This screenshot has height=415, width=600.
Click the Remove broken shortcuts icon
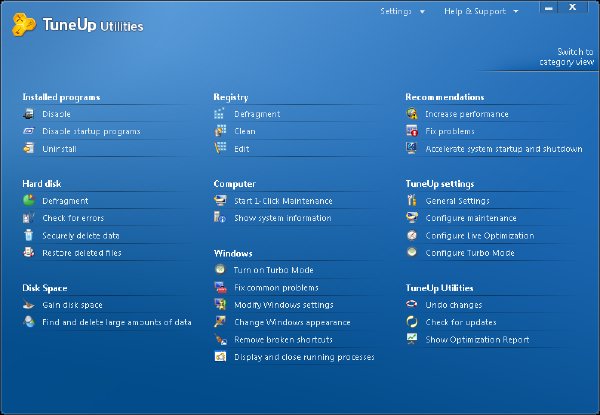point(220,339)
